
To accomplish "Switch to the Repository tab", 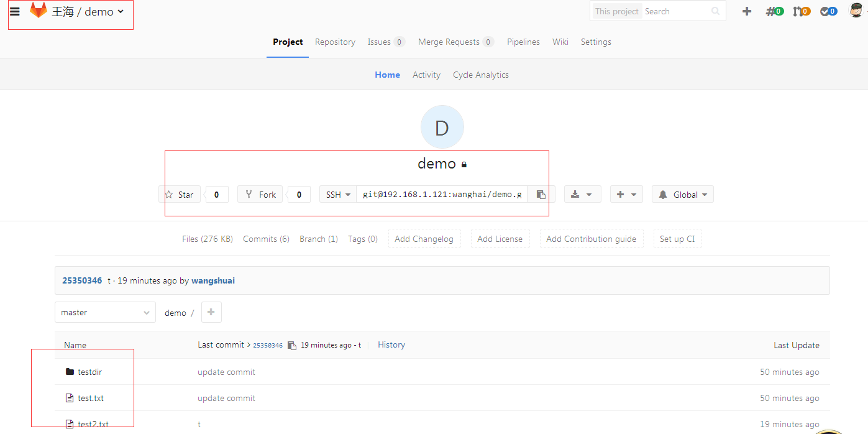I will pyautogui.click(x=335, y=42).
